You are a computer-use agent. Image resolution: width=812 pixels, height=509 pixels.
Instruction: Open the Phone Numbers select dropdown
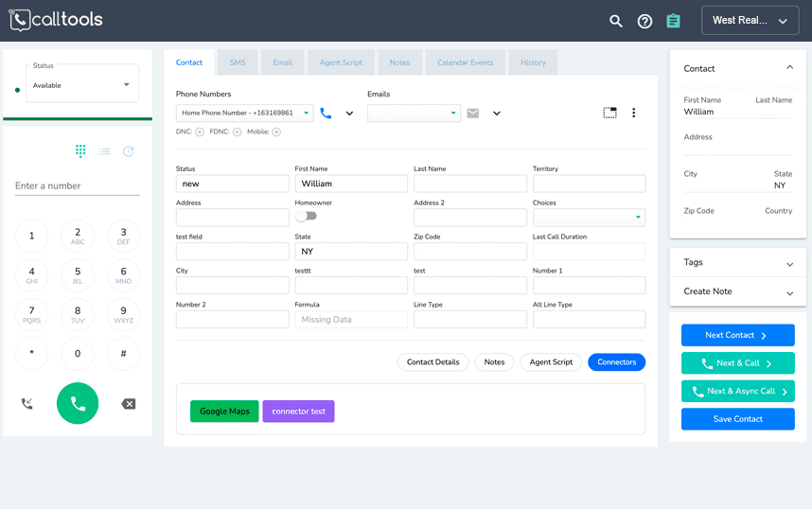click(x=245, y=113)
